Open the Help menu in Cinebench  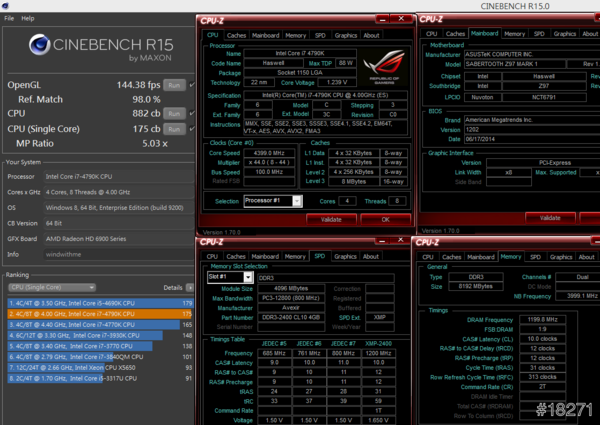28,18
